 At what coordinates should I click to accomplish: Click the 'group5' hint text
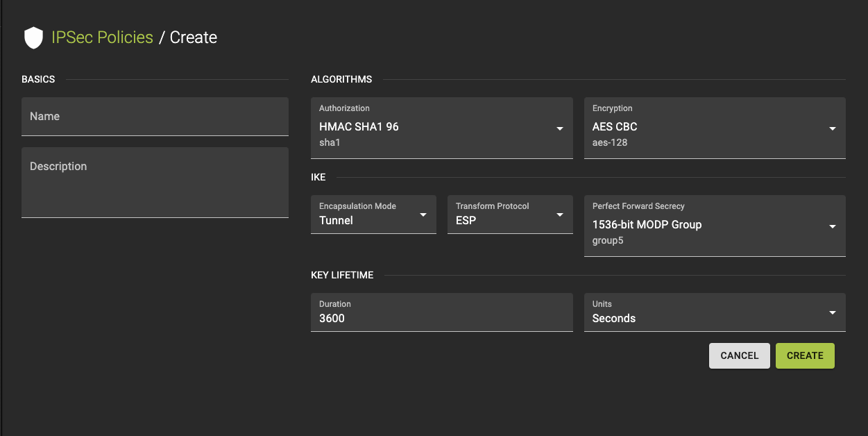[x=608, y=241]
